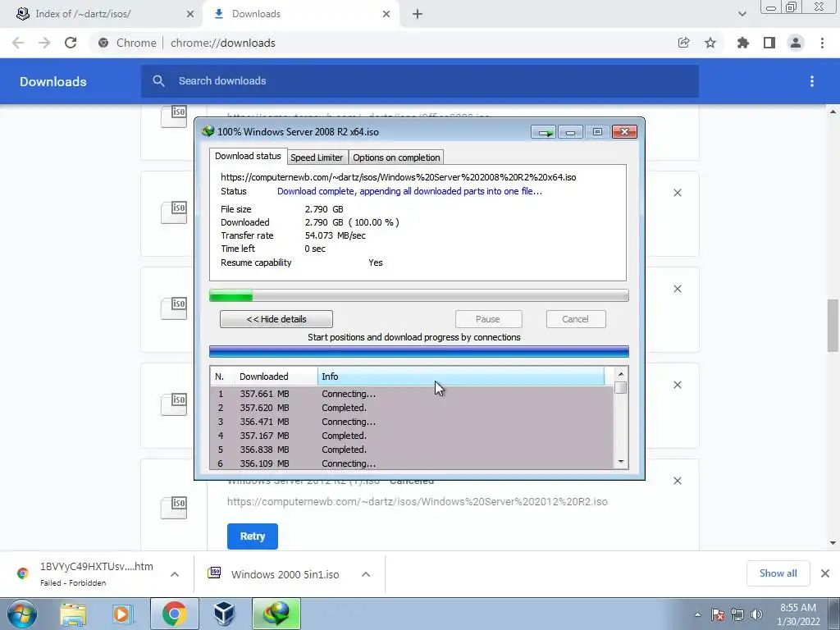Click the green download progress bar

[x=418, y=295]
